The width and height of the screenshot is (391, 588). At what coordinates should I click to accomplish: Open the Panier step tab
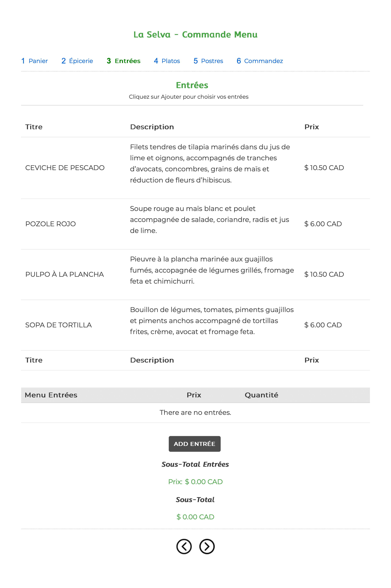point(34,61)
